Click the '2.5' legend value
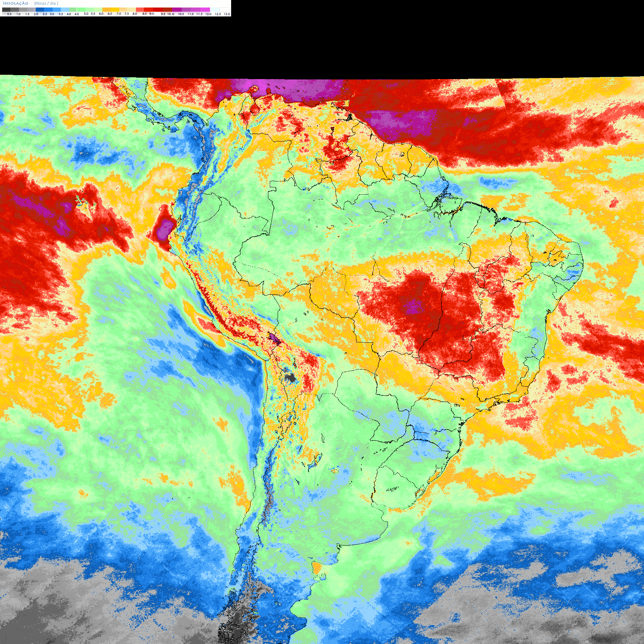The width and height of the screenshot is (644, 644). point(45,14)
